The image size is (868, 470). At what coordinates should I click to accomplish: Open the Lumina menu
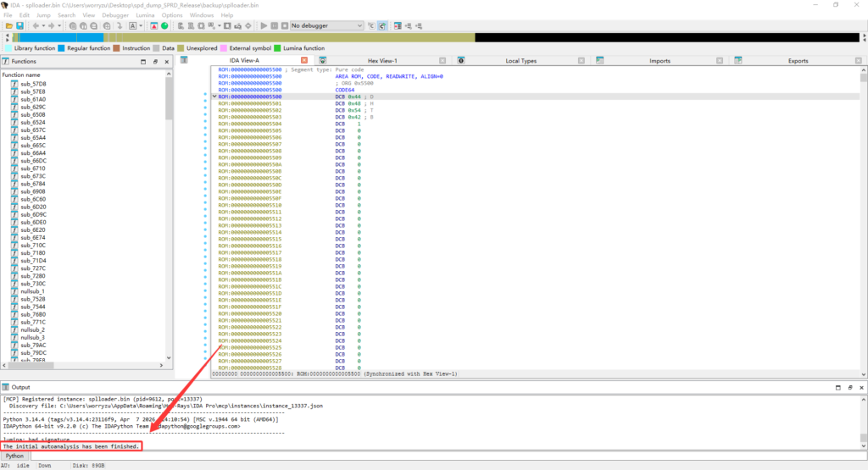pos(145,15)
